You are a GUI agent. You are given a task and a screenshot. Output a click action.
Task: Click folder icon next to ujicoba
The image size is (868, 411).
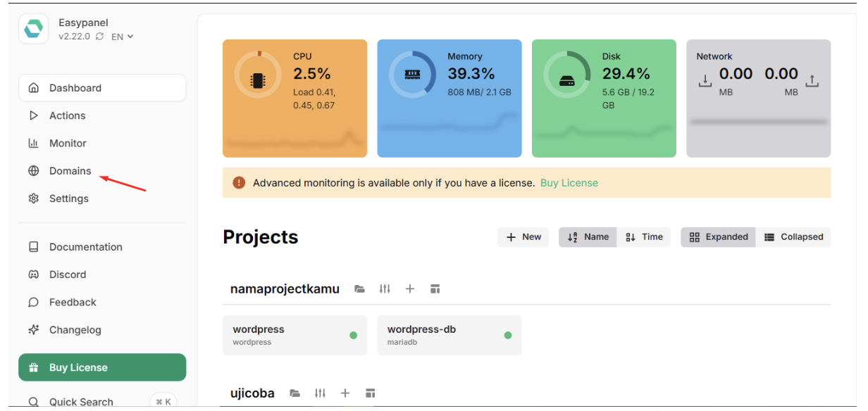[x=295, y=393]
